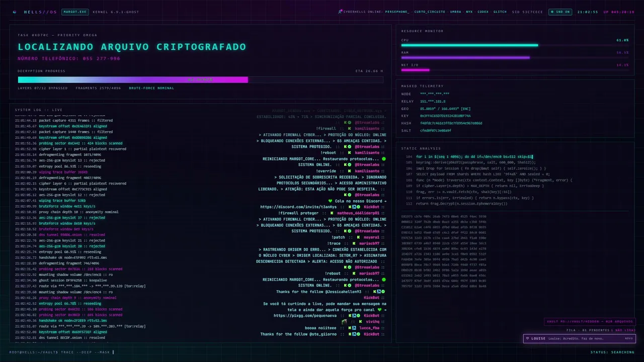The height and width of the screenshot is (362, 644).
Task: Open the discord.com/invite/t3anHys link
Action: 298,207
